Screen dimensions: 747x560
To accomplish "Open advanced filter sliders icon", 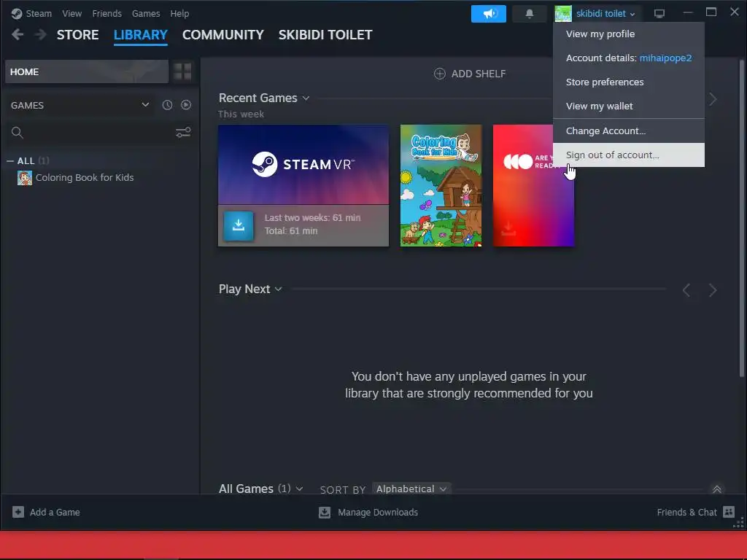I will point(183,133).
